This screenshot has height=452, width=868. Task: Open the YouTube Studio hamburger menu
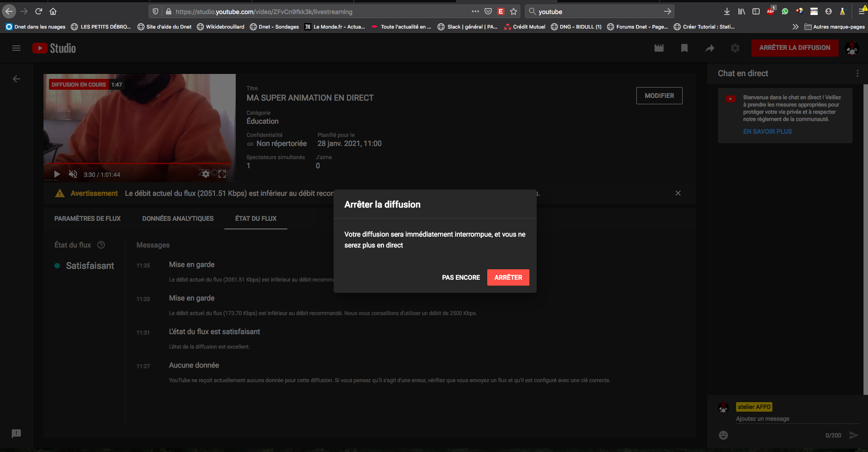pos(16,48)
